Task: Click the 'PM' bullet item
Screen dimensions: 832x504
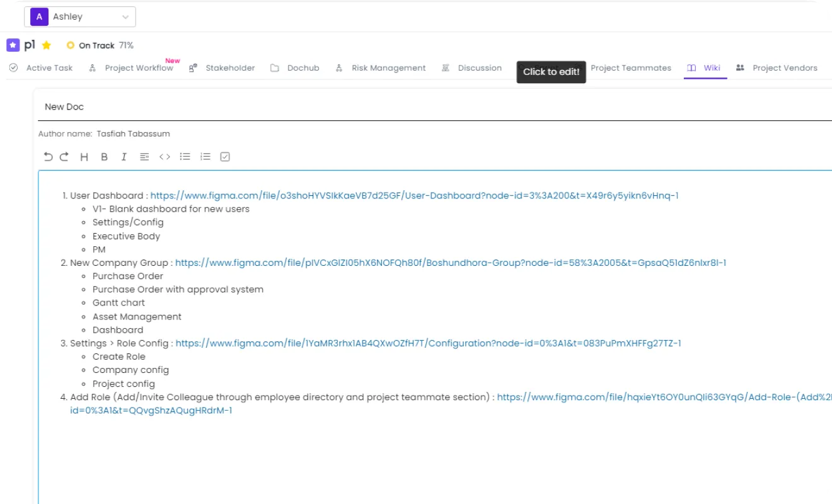Action: tap(99, 249)
